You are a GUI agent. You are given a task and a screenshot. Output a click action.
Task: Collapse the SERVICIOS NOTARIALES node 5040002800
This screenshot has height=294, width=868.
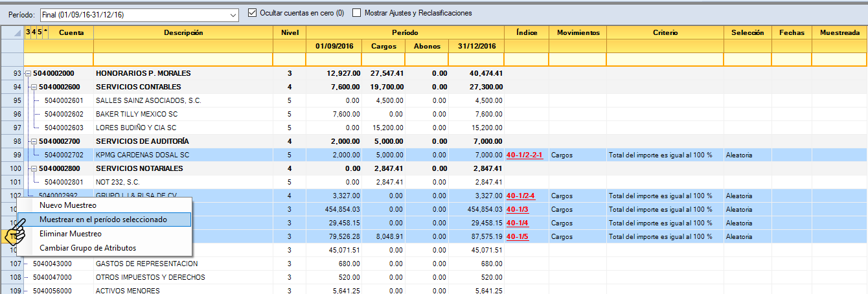34,169
